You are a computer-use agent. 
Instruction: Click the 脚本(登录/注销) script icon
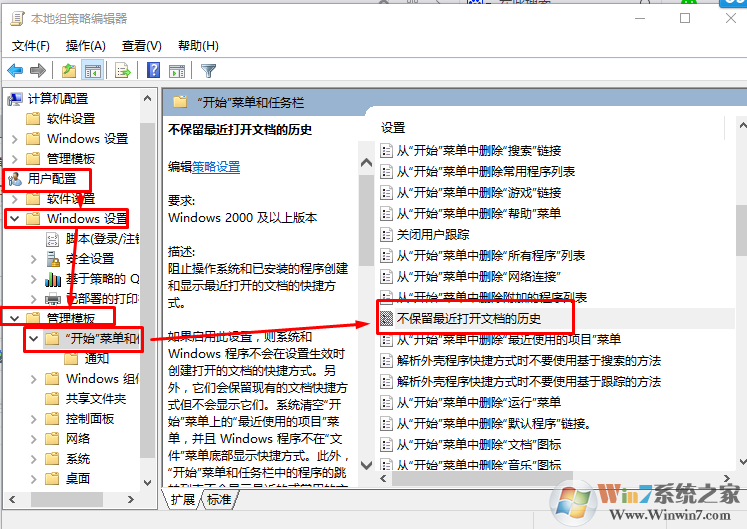point(52,239)
